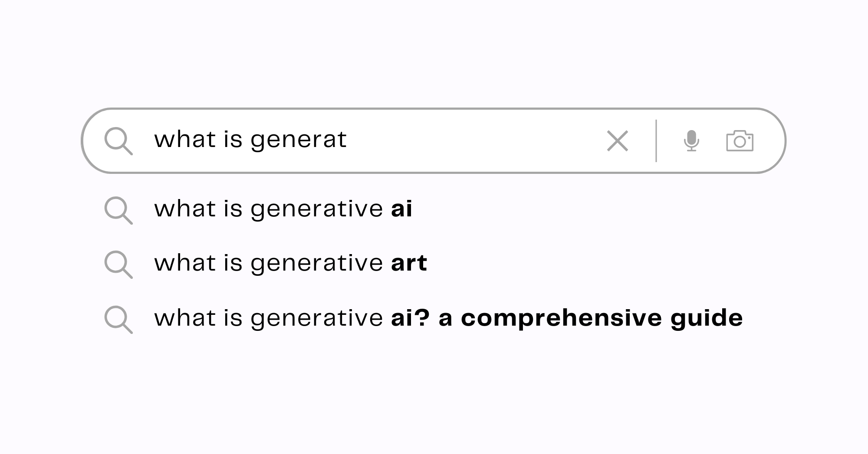Click the magnifying glass inside the search bar

pyautogui.click(x=119, y=140)
